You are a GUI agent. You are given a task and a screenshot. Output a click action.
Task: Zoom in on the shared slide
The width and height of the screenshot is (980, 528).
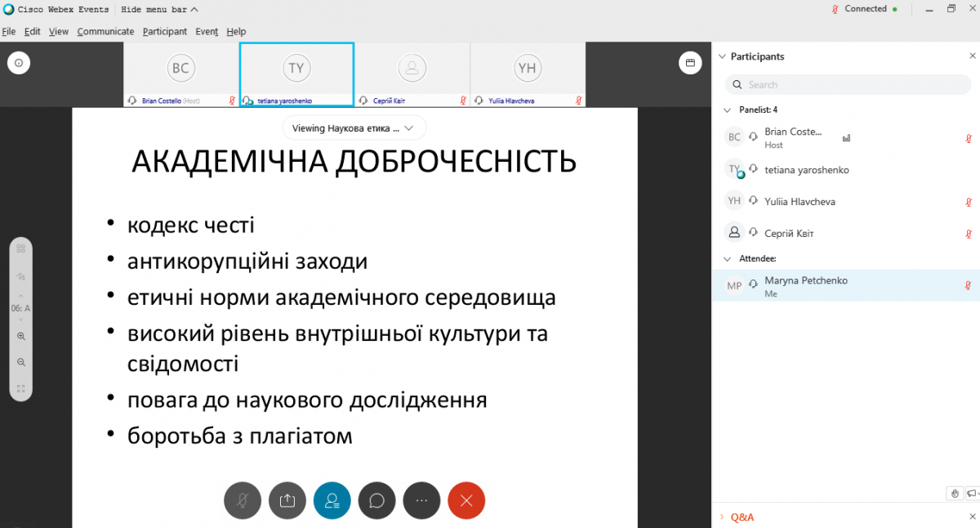tap(21, 336)
